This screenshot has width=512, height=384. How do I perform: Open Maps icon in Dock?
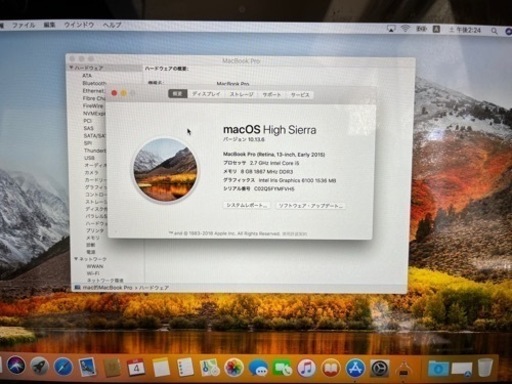(209, 368)
